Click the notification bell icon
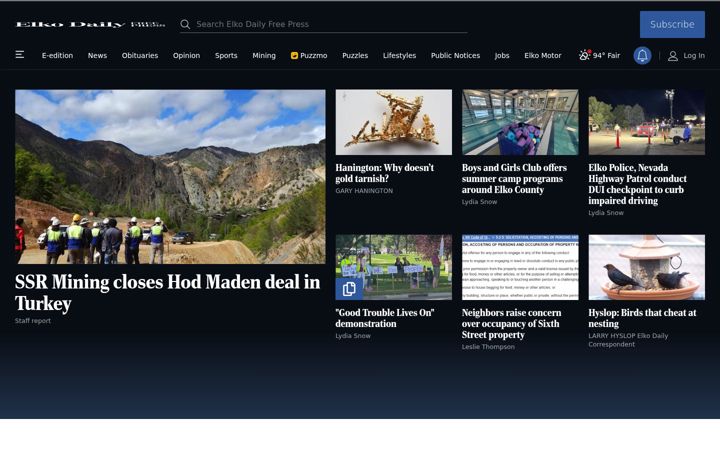Image resolution: width=720 pixels, height=450 pixels. [x=642, y=56]
